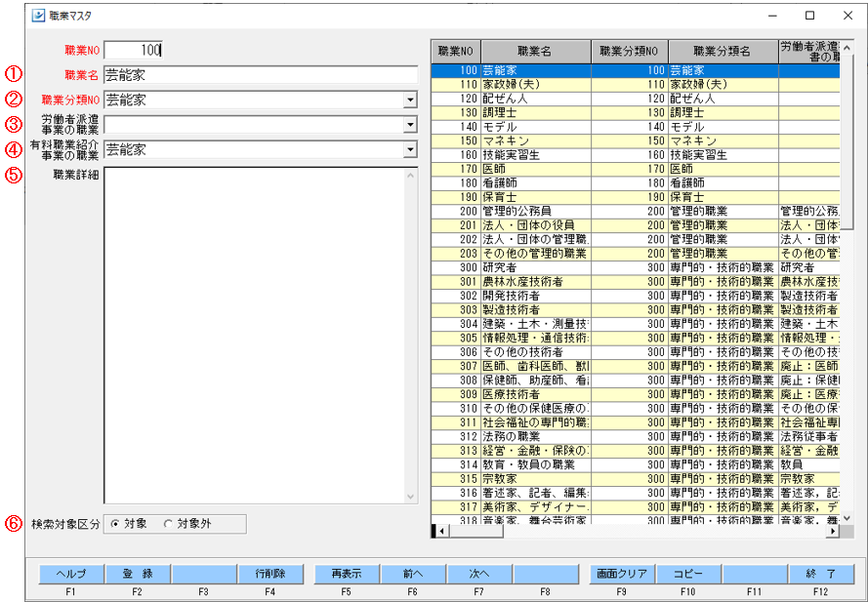Click the ヘルプ F1 button
The image size is (868, 602).
(x=71, y=574)
